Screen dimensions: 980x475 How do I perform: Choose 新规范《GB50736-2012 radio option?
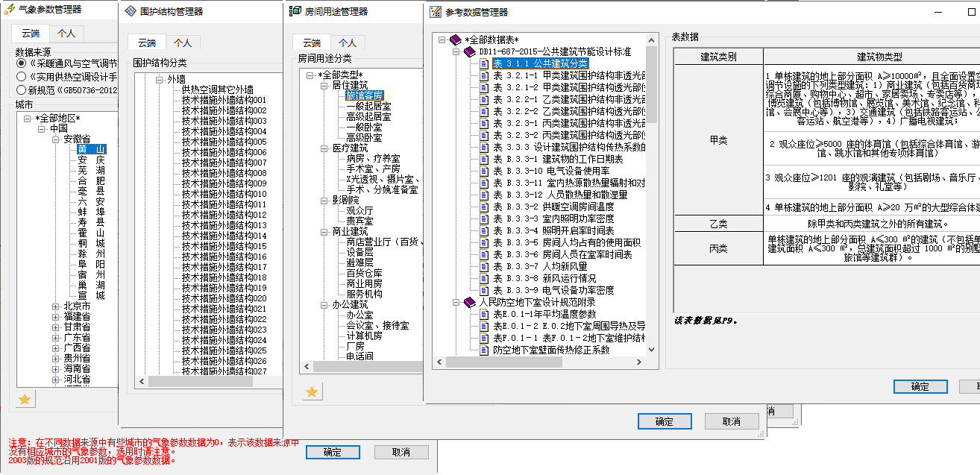click(x=22, y=90)
